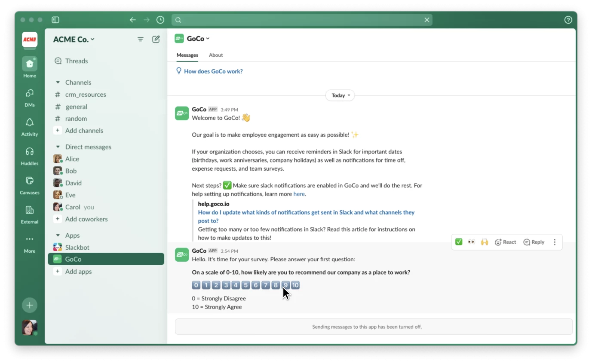Switch to the About tab
The image size is (592, 364).
[x=216, y=55]
